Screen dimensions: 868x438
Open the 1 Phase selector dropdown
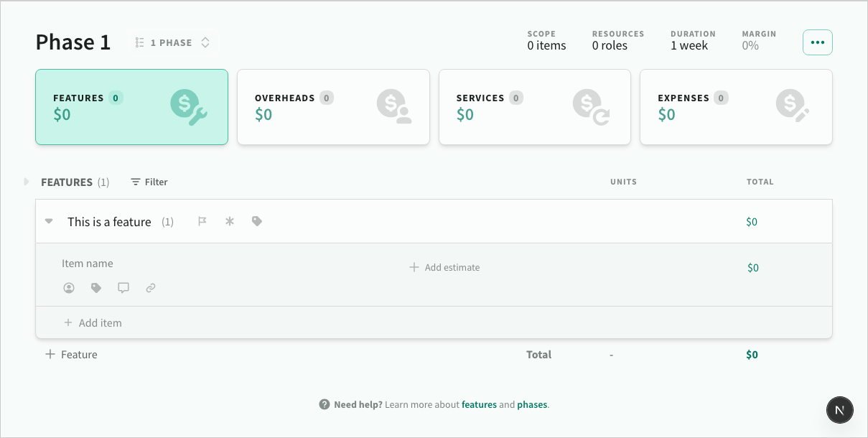point(172,43)
